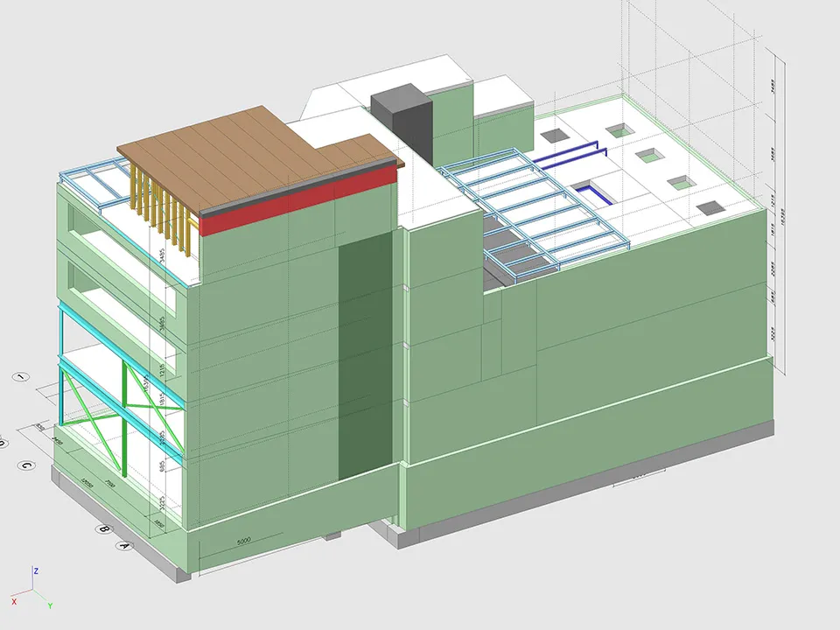Click the 16,395 total height dimension at right
The width and height of the screenshot is (840, 630).
(x=782, y=217)
